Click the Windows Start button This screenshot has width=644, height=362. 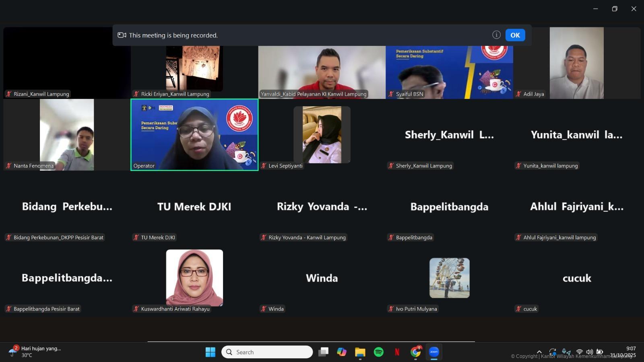[x=210, y=352]
